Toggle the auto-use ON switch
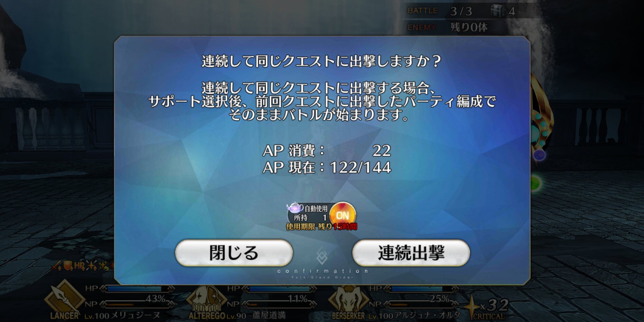This screenshot has width=644, height=322. [x=343, y=215]
